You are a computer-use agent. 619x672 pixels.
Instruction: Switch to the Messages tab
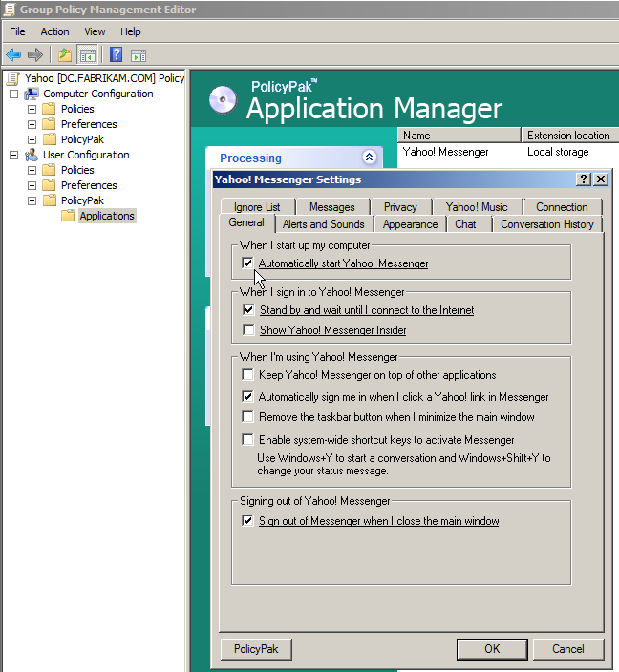pyautogui.click(x=332, y=207)
